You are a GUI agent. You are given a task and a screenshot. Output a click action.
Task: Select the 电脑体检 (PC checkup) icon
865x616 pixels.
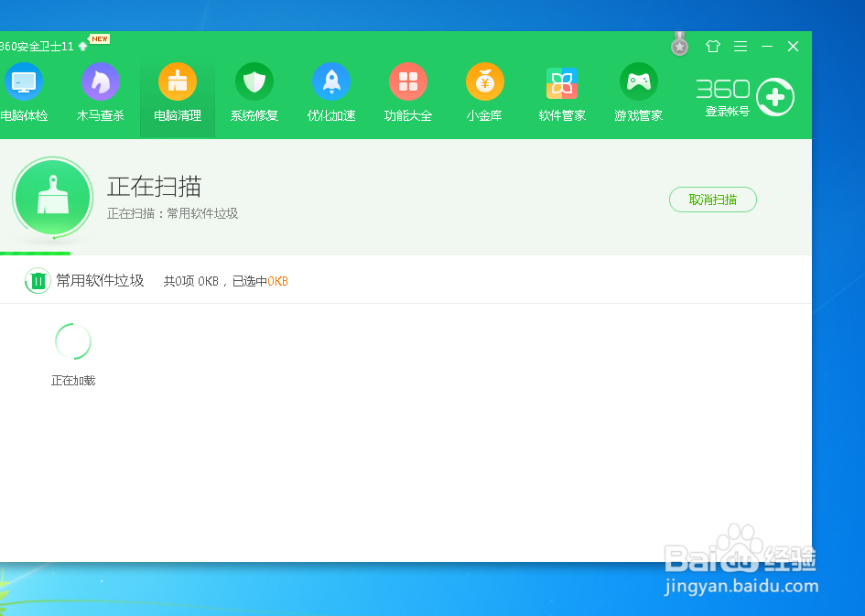pyautogui.click(x=24, y=92)
